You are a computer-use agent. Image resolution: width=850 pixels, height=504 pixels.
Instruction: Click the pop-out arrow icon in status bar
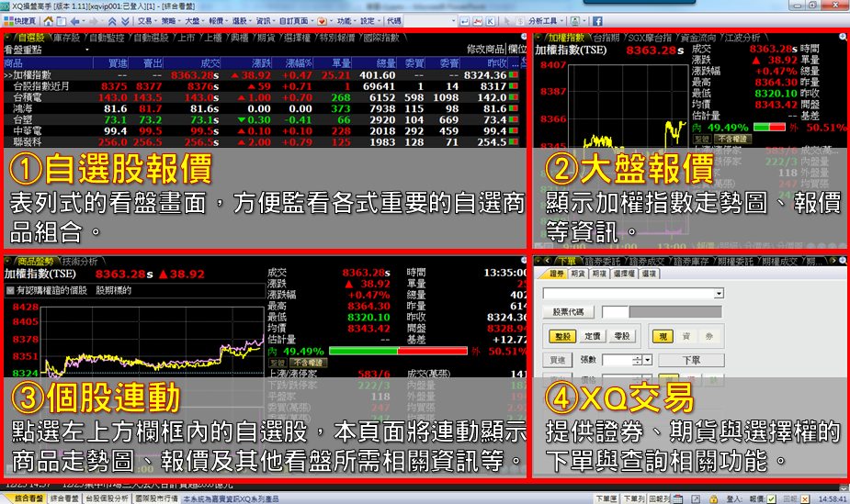[696, 498]
